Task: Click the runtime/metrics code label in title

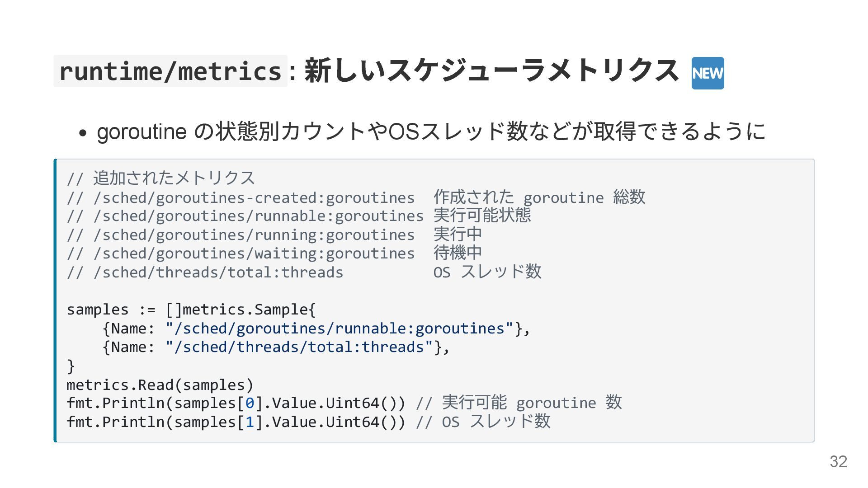Action: pos(170,71)
